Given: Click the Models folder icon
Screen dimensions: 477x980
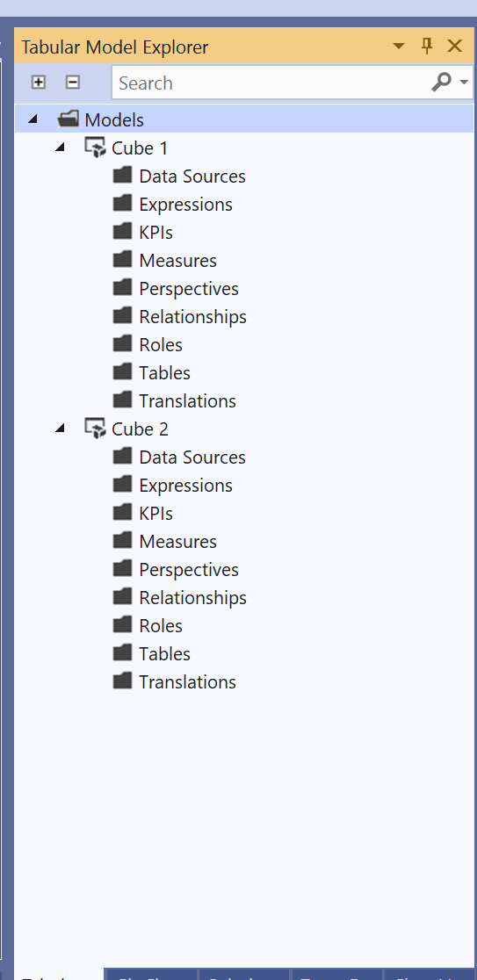Looking at the screenshot, I should point(68,119).
